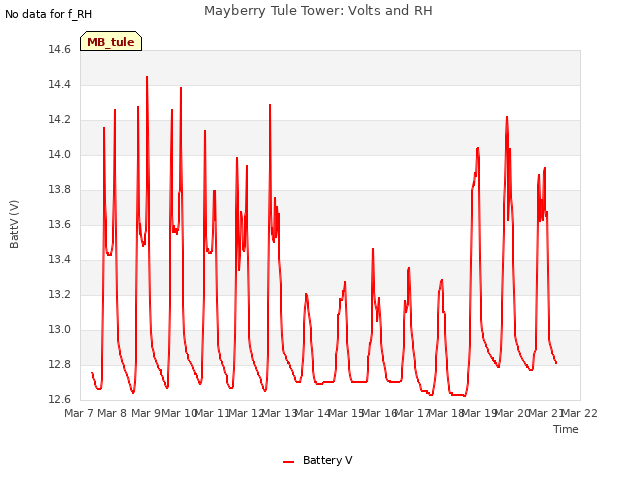
Task: Click the 14.2 y-axis tick label
Action: 59,120
